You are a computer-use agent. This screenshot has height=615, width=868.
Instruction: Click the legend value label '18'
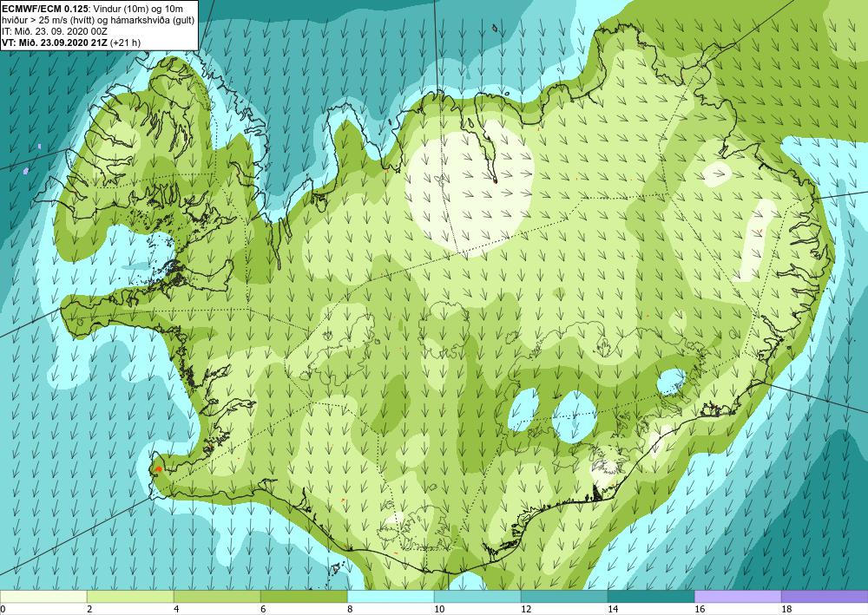pos(786,609)
